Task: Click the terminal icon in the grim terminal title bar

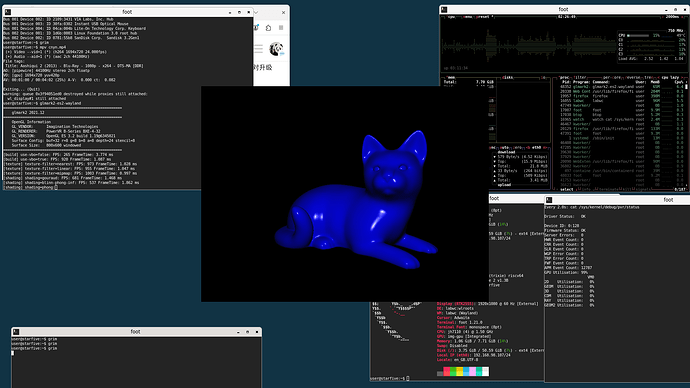Action: [x=16, y=332]
